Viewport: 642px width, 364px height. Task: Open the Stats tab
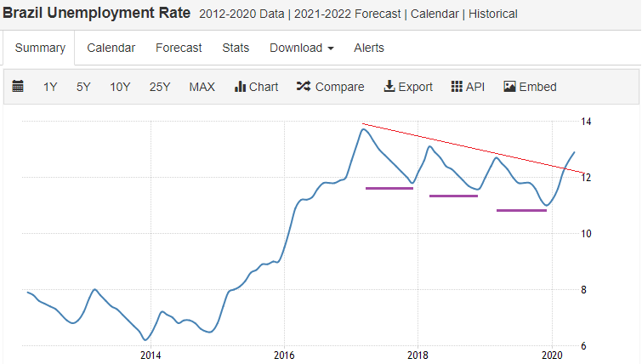pyautogui.click(x=236, y=48)
